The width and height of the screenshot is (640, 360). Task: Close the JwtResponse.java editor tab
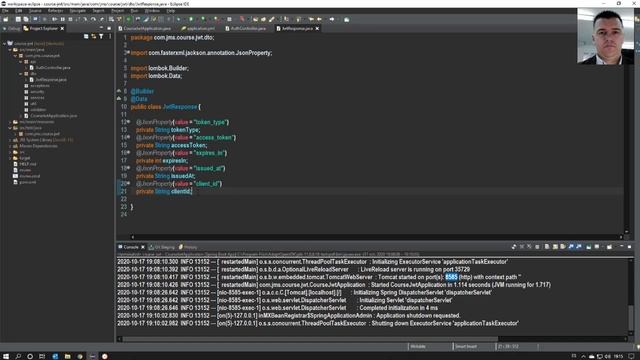coord(317,29)
